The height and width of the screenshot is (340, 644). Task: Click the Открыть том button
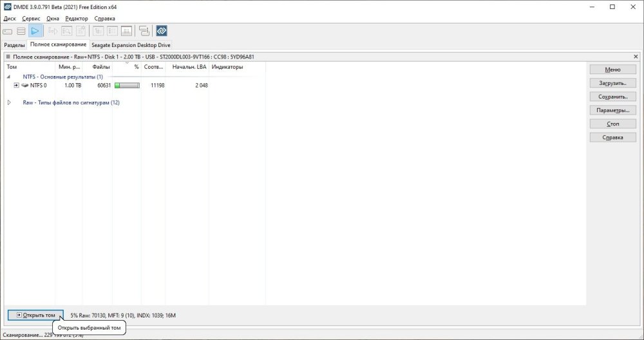pos(35,315)
